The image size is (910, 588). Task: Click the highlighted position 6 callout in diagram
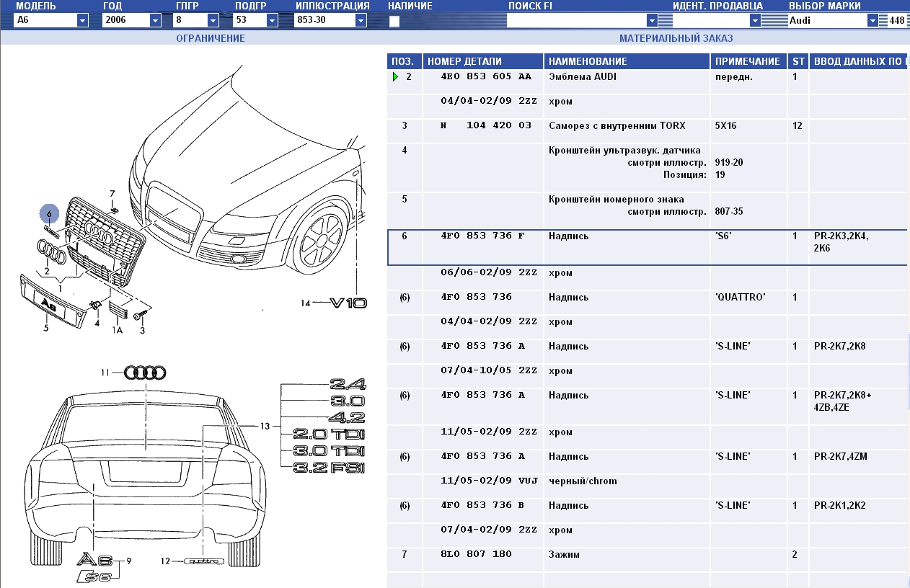pos(49,214)
